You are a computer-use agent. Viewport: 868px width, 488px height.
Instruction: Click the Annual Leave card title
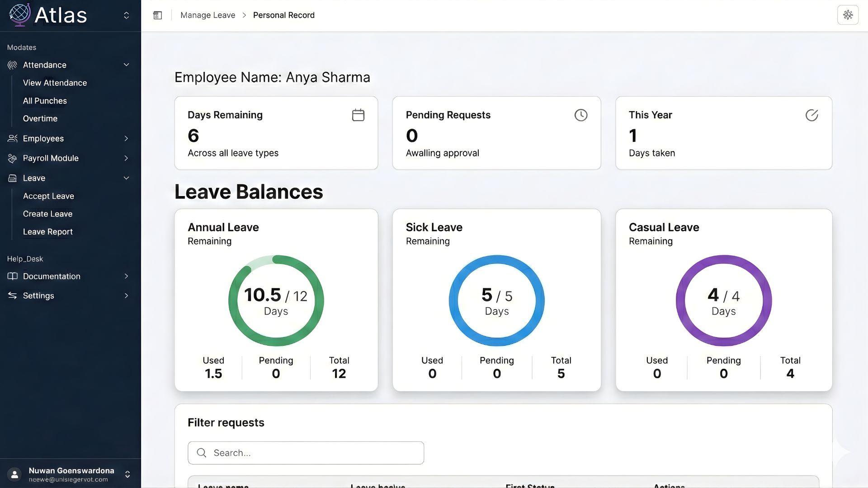[223, 227]
